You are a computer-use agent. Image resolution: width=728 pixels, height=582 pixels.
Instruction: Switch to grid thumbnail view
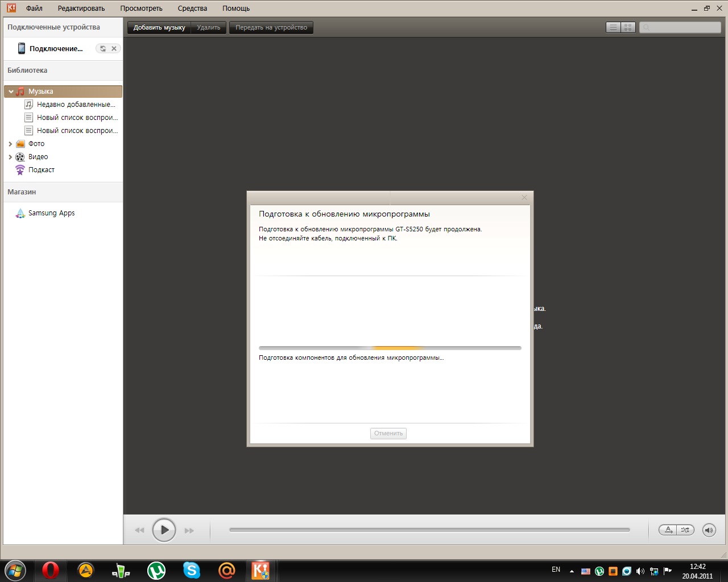point(628,27)
